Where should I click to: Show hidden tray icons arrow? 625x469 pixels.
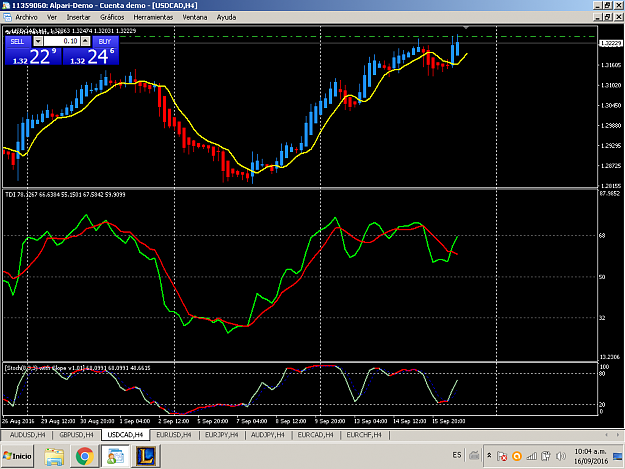pyautogui.click(x=489, y=456)
